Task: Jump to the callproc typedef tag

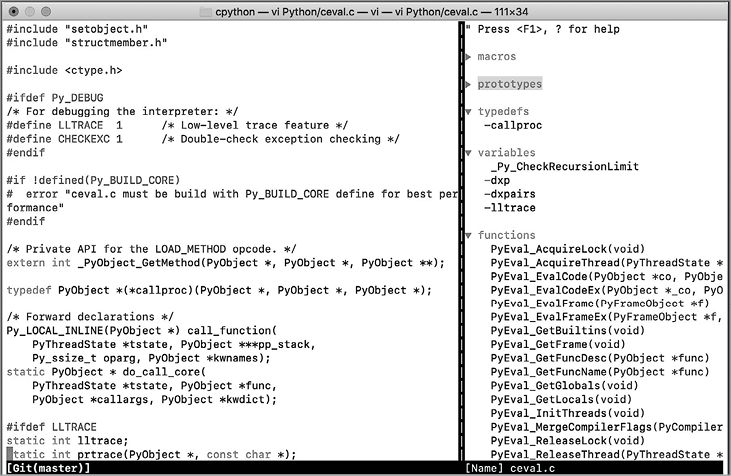Action: tap(514, 125)
